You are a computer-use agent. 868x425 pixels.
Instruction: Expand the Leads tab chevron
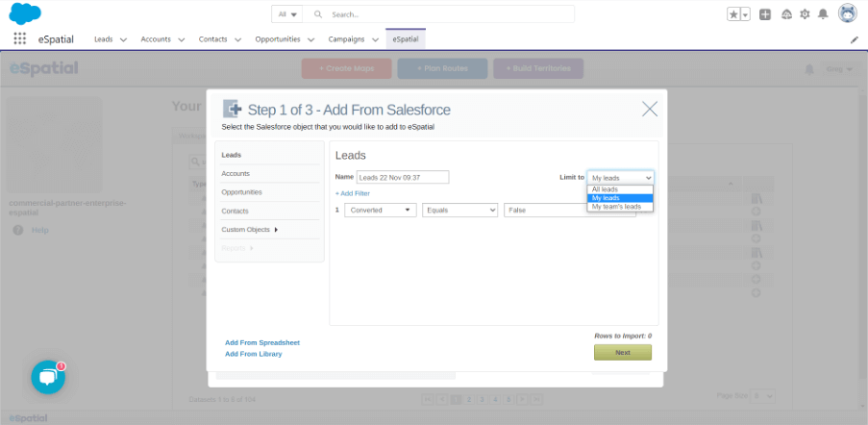tap(123, 39)
